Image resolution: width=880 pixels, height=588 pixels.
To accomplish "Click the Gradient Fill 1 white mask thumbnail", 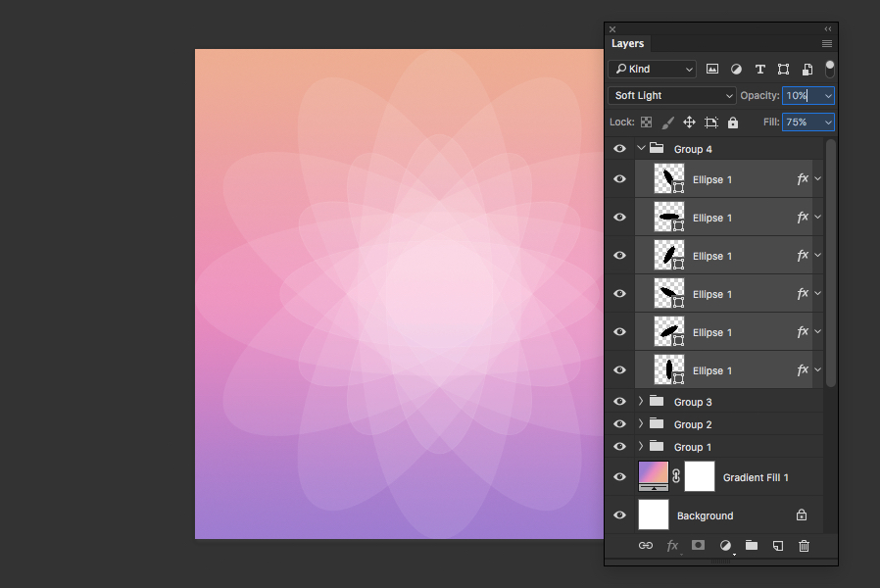I will tap(700, 476).
